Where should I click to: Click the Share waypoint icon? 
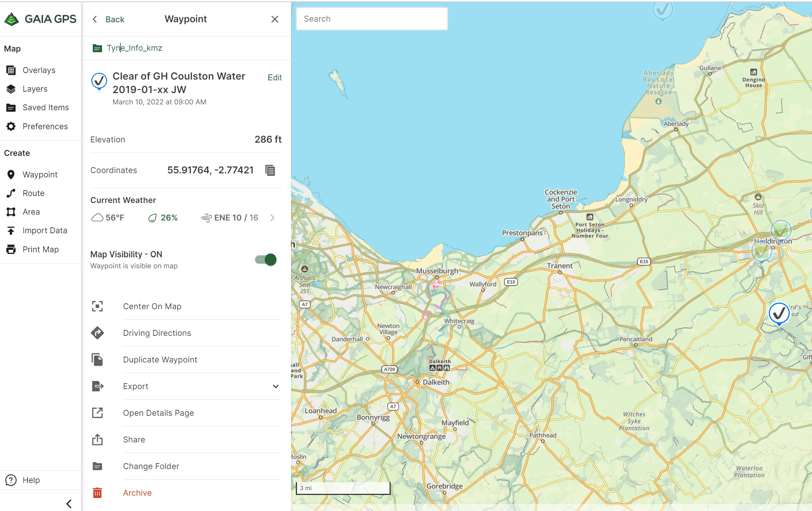97,439
